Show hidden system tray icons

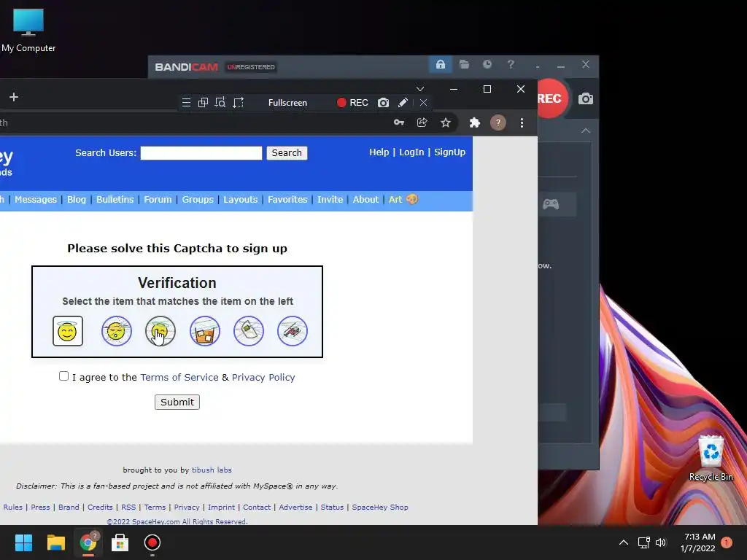(x=623, y=542)
